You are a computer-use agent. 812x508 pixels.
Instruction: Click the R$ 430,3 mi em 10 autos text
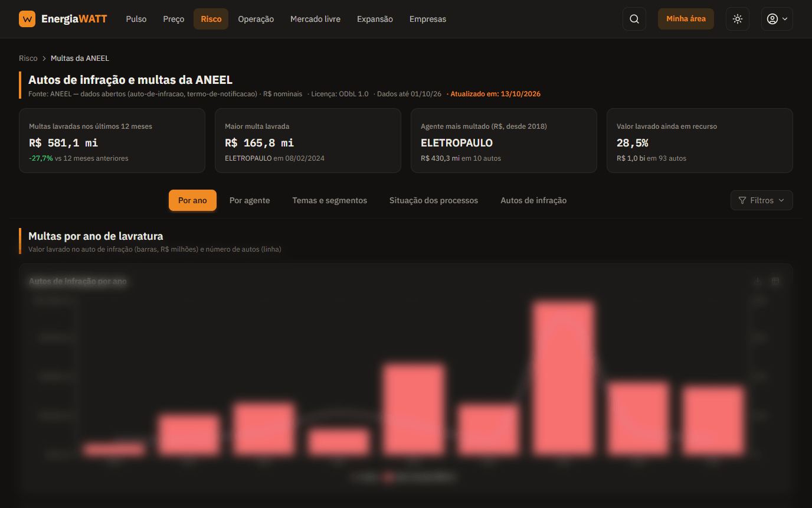tap(461, 158)
